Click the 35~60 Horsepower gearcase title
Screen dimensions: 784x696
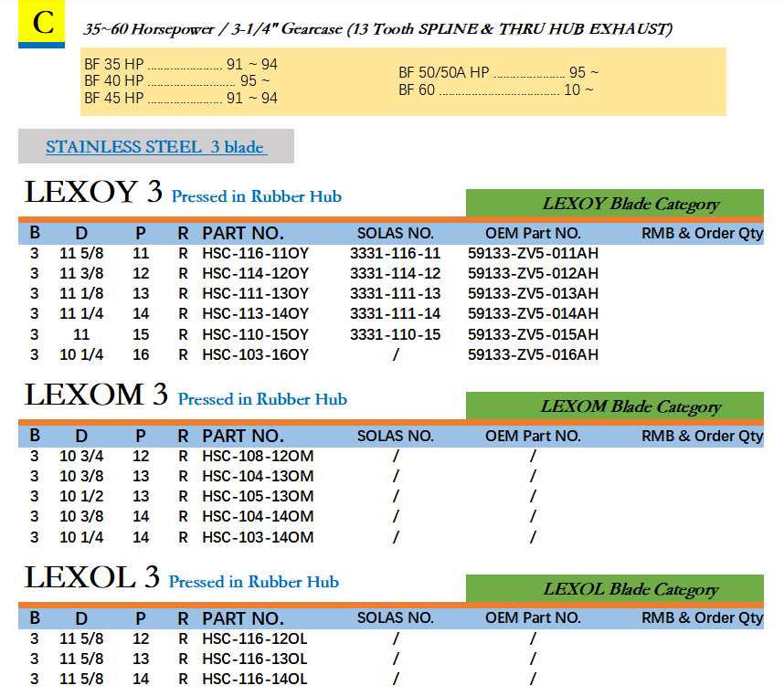pyautogui.click(x=378, y=29)
